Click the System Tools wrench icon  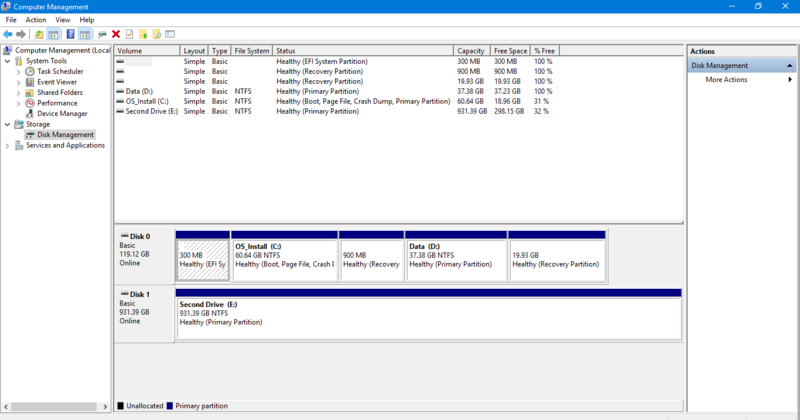coord(19,61)
